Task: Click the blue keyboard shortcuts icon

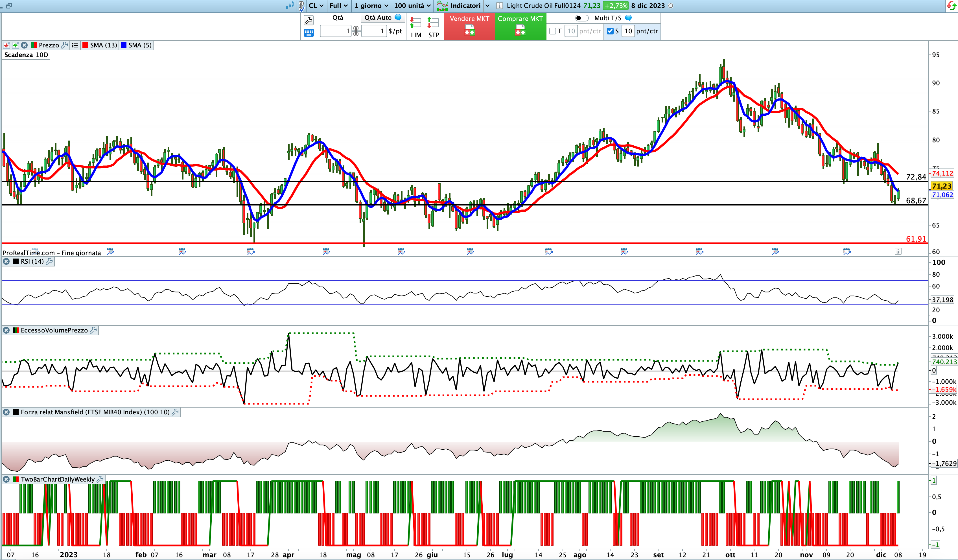Action: tap(309, 33)
